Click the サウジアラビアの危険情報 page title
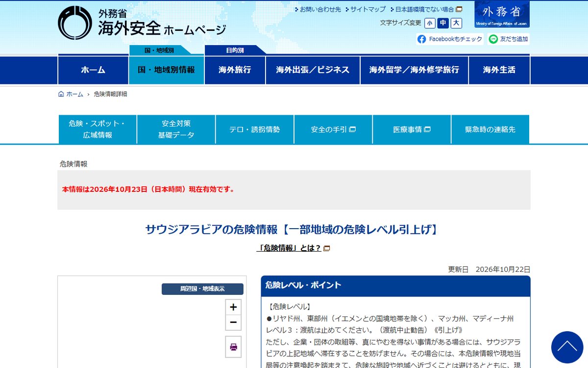 (294, 229)
